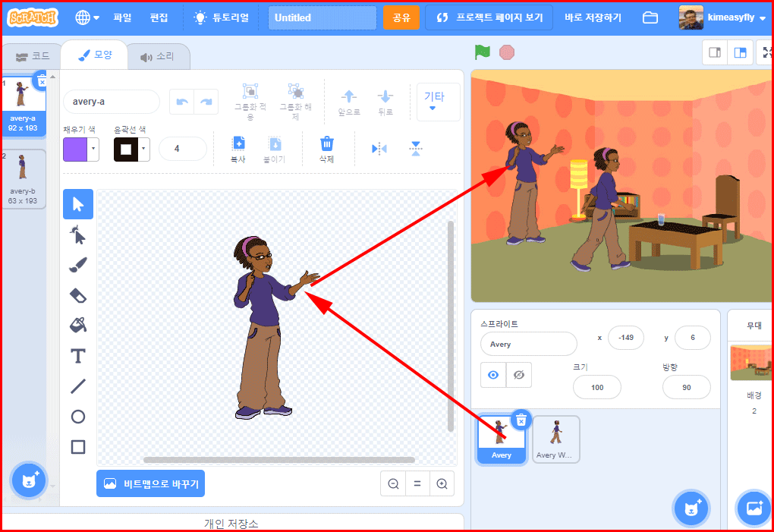The width and height of the screenshot is (774, 532).
Task: Delete the Avery sprite with trash badge
Action: tap(521, 420)
